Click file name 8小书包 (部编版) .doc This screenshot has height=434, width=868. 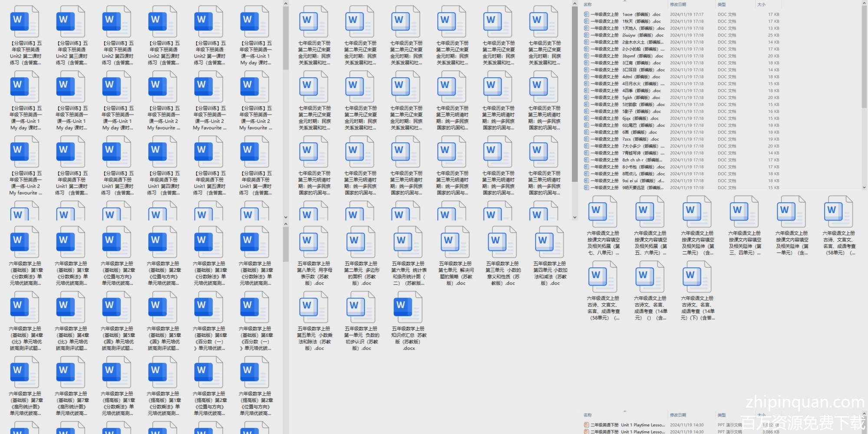coord(628,167)
